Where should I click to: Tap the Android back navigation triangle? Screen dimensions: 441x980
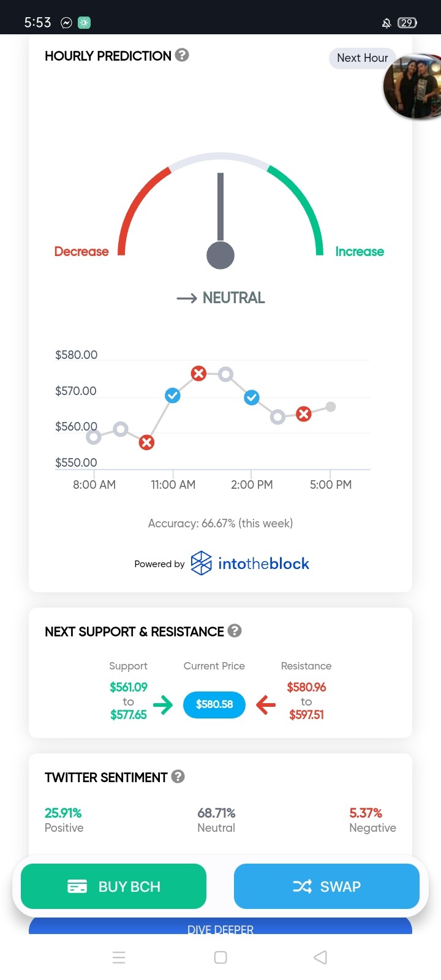(320, 957)
